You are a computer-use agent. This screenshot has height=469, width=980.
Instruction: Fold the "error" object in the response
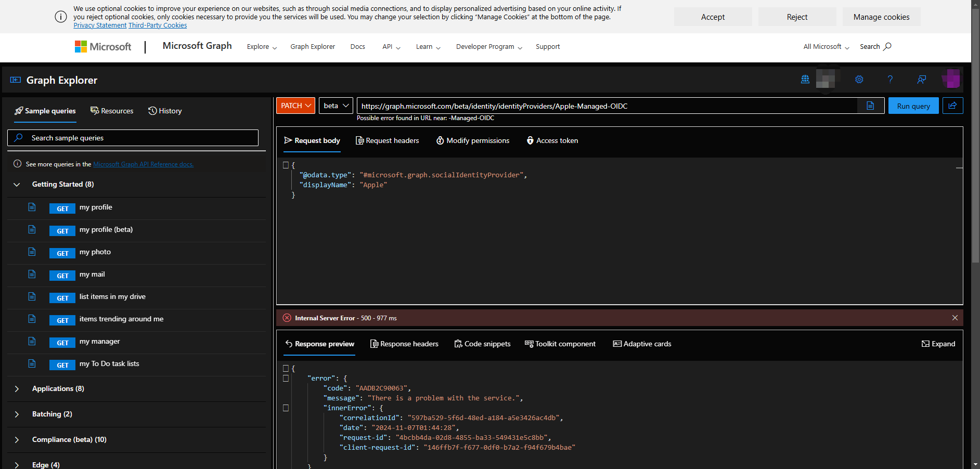click(286, 379)
